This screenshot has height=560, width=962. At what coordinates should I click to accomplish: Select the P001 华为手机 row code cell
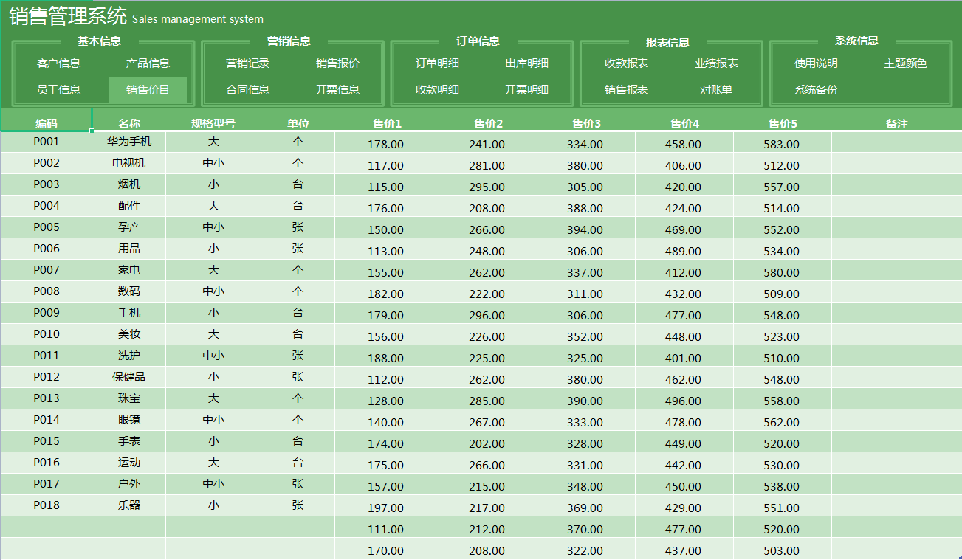pos(46,142)
